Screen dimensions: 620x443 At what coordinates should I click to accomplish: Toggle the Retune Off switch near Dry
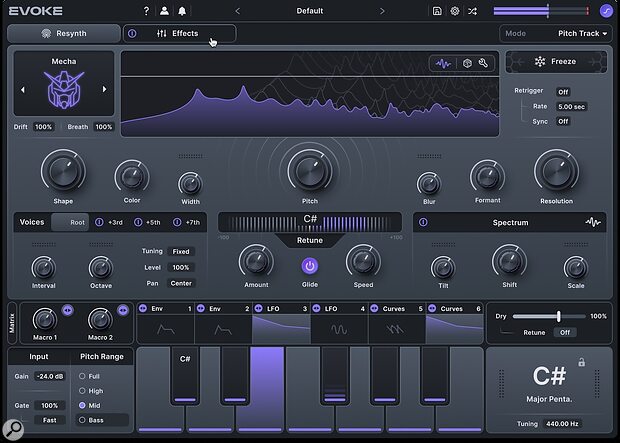coord(565,332)
